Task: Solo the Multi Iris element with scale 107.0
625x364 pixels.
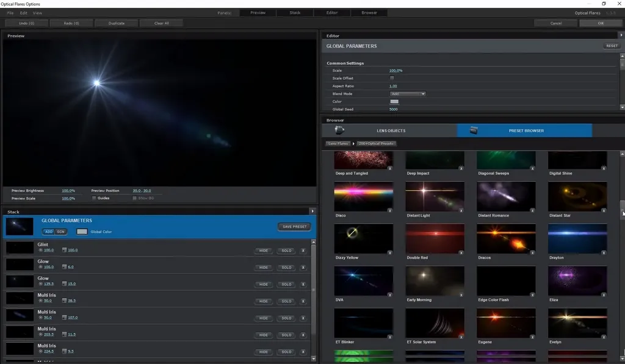Action: click(287, 318)
